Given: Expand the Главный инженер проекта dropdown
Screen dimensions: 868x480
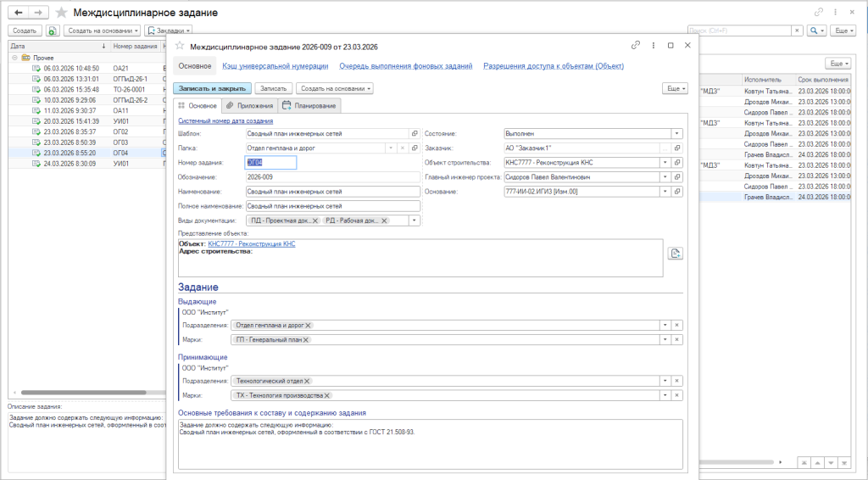Looking at the screenshot, I should click(x=665, y=177).
